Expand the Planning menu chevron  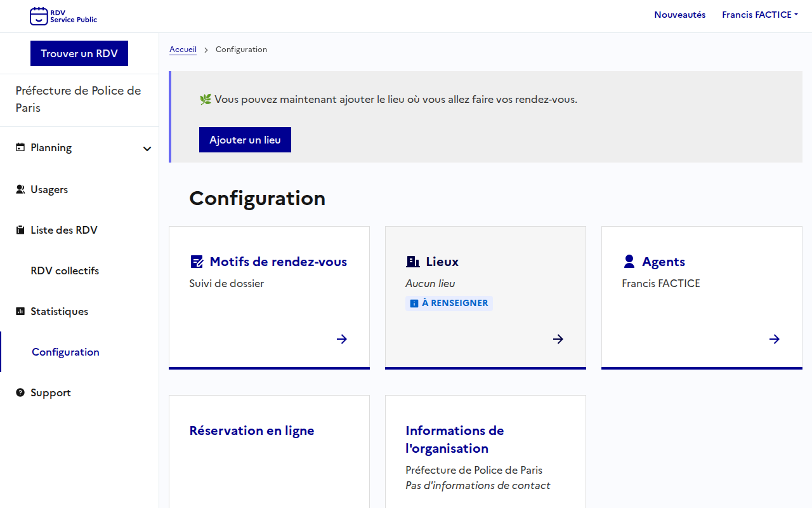(x=147, y=149)
